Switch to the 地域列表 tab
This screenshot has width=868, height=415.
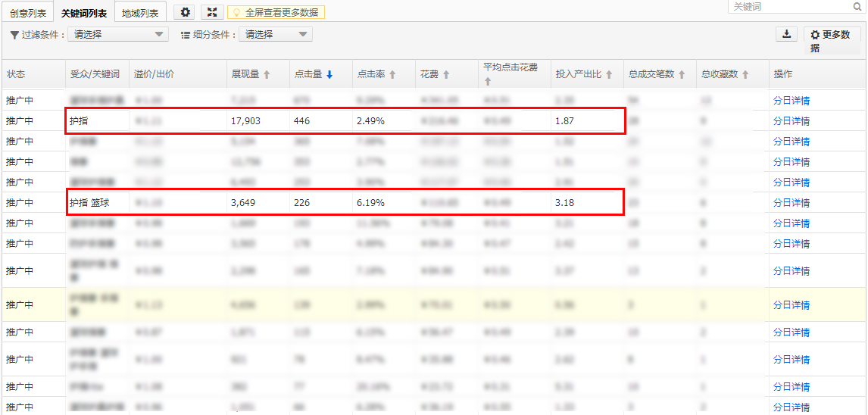click(140, 13)
